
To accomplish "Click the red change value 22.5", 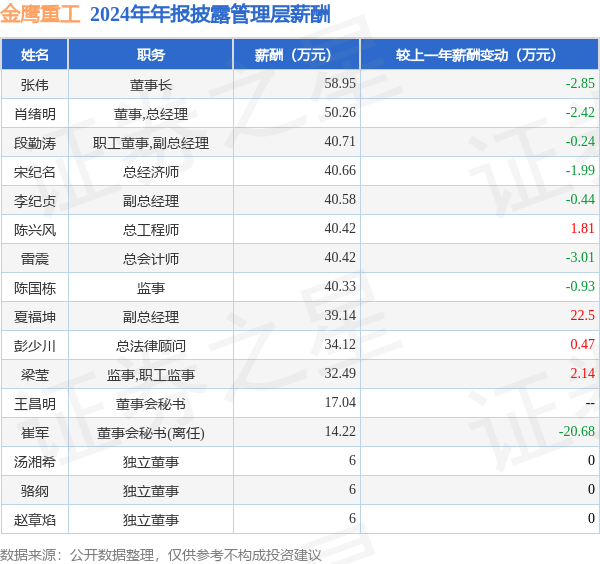I will pyautogui.click(x=583, y=316).
